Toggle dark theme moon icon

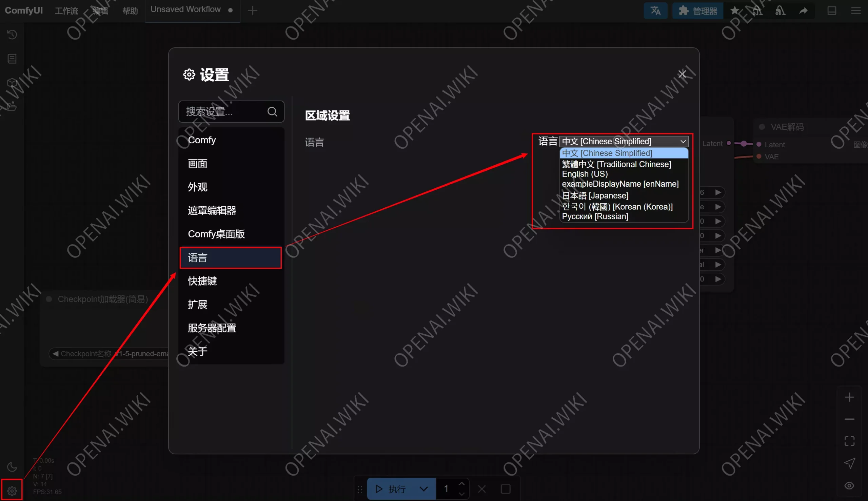tap(12, 466)
